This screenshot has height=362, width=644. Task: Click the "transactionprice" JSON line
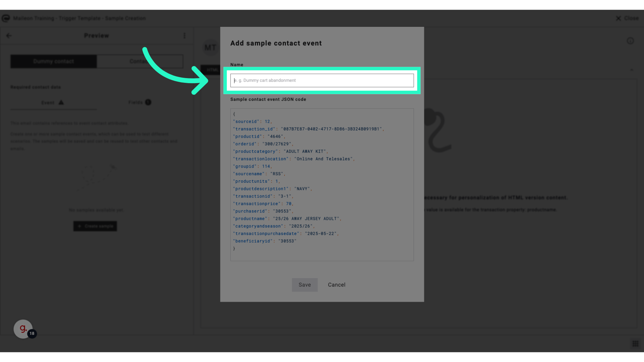pos(263,204)
